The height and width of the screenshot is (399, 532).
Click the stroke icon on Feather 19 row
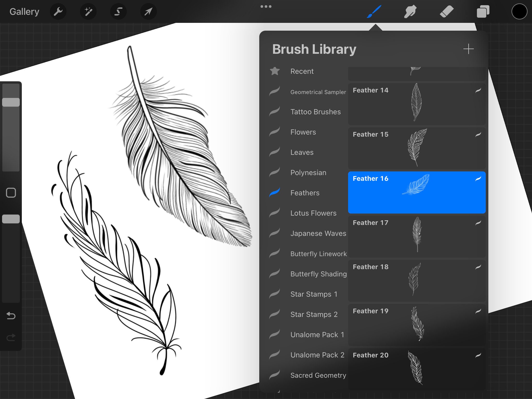point(478,311)
